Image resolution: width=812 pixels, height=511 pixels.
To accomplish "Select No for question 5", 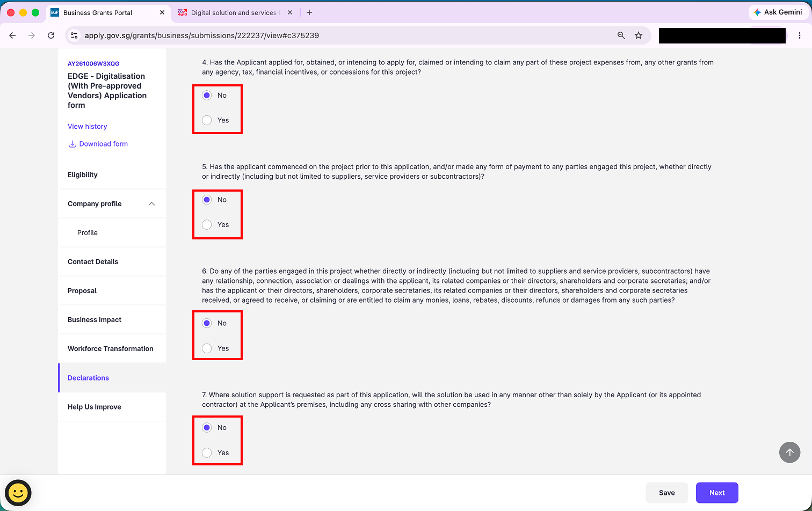I will 207,200.
